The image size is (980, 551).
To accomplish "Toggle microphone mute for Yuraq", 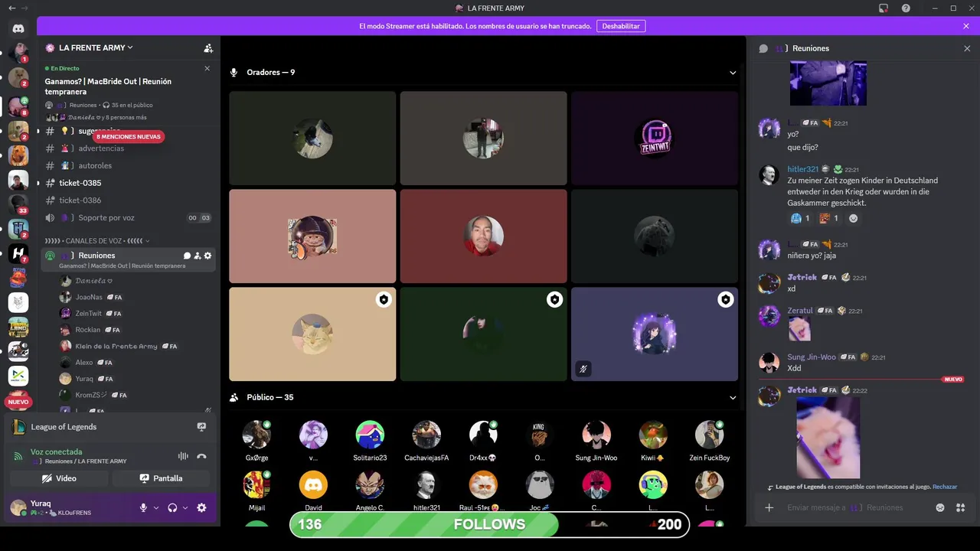I will click(x=143, y=507).
